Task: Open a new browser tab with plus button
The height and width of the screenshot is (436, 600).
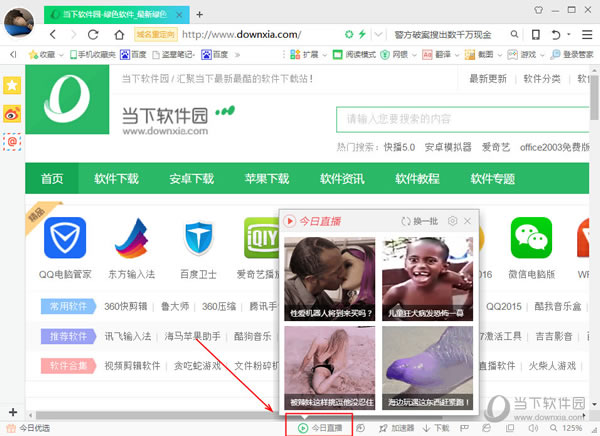Action: (199, 14)
